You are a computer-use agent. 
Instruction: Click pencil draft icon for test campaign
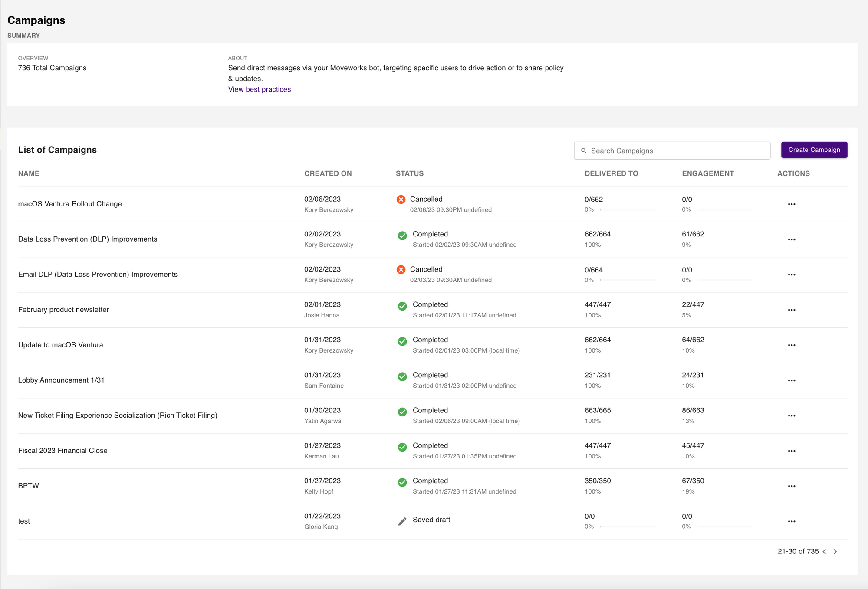coord(402,521)
